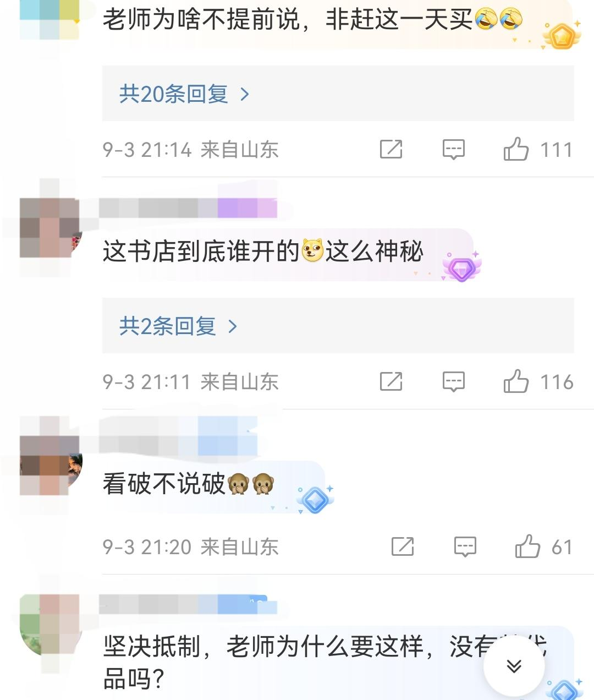
Task: Like the comment with 116 likes
Action: 516,381
